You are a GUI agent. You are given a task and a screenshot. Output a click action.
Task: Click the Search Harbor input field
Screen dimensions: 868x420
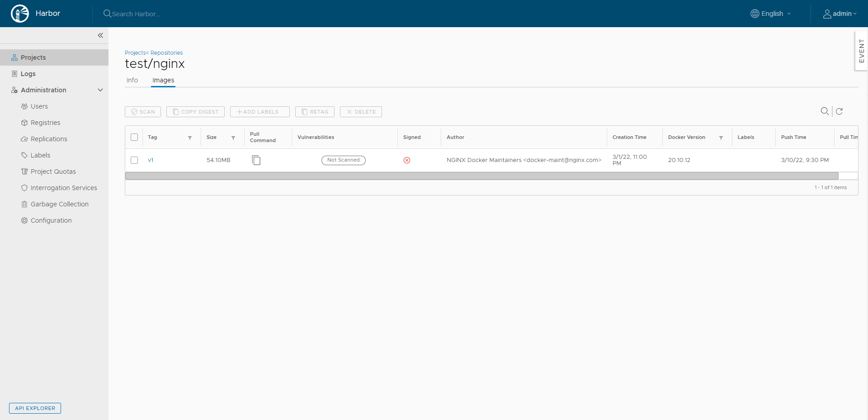coord(136,14)
